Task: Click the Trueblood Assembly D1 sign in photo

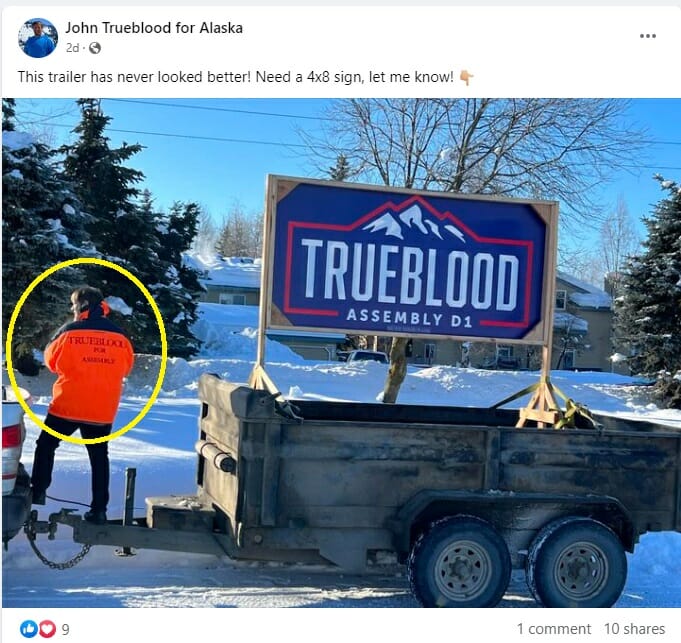Action: [x=409, y=260]
